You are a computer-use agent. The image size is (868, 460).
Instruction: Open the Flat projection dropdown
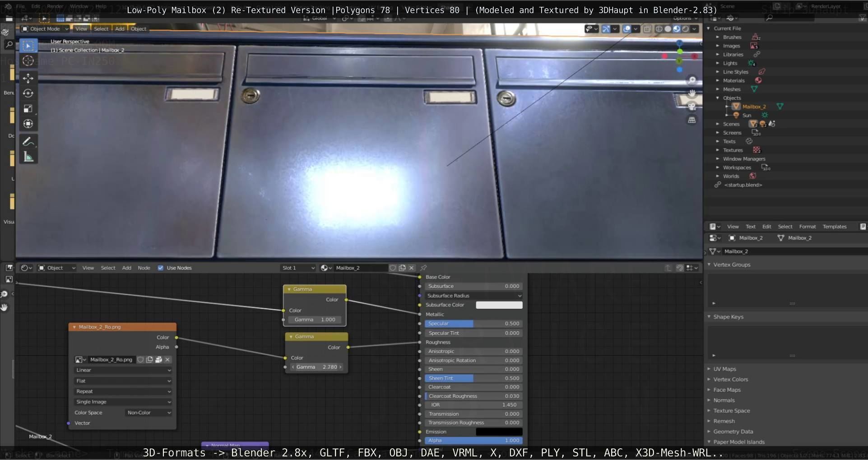[x=123, y=381]
